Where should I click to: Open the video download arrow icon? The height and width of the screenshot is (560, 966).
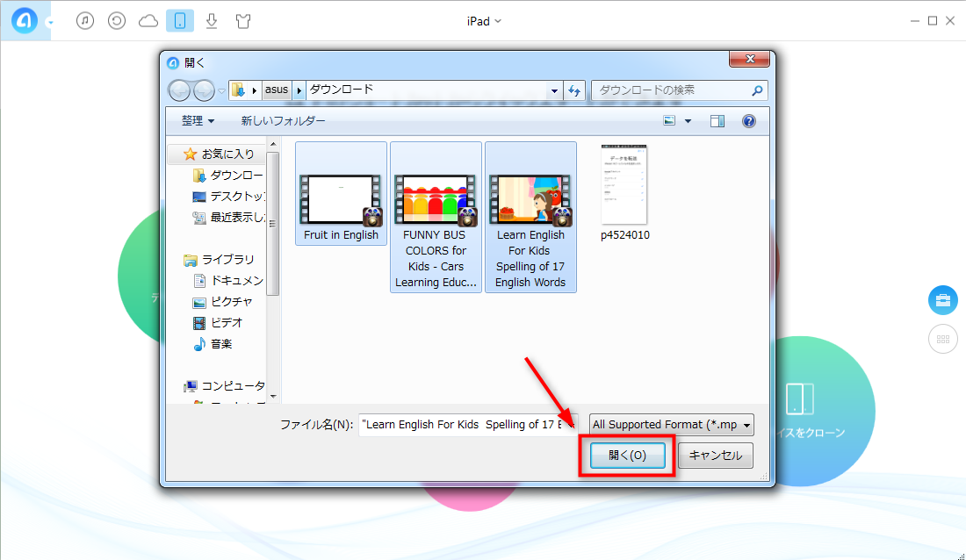click(x=212, y=21)
